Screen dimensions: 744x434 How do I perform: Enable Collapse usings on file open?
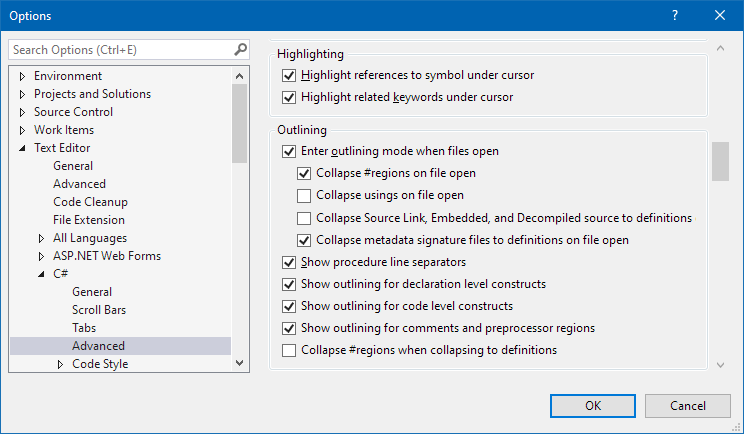click(x=305, y=196)
